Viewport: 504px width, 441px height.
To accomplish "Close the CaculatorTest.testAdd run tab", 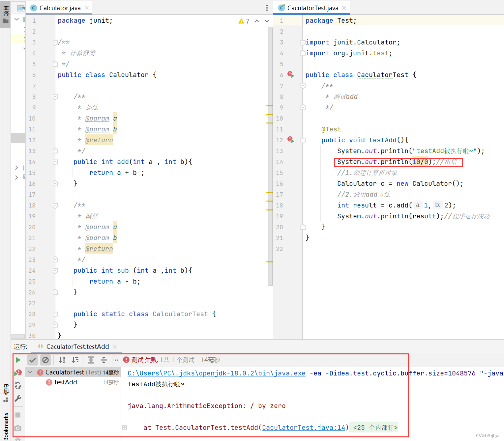I will [115, 346].
